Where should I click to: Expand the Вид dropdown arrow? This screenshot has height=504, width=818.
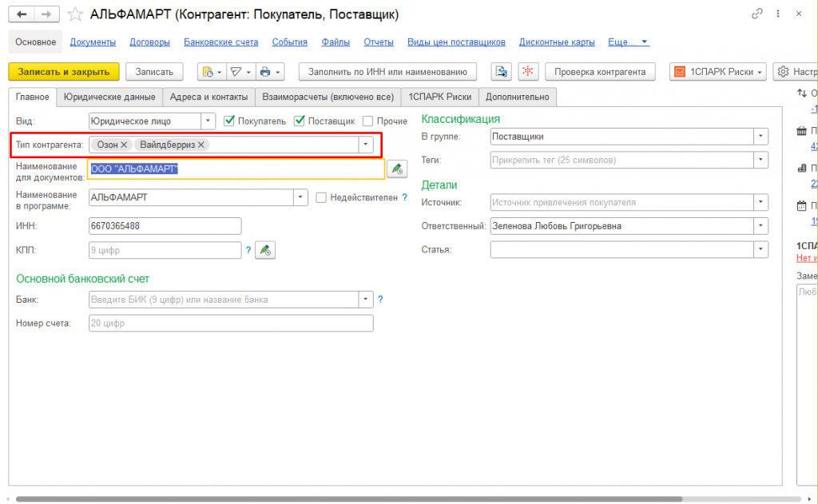pos(208,121)
